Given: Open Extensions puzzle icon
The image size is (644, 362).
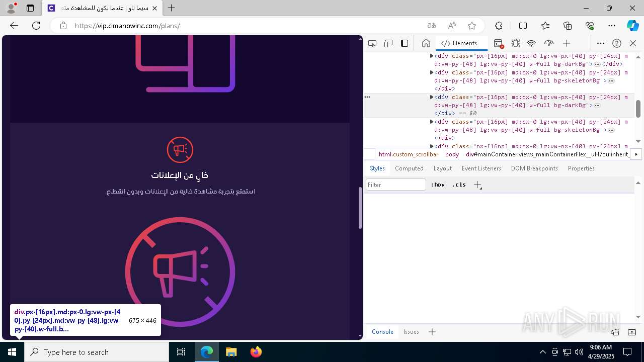Looking at the screenshot, I should pyautogui.click(x=499, y=26).
